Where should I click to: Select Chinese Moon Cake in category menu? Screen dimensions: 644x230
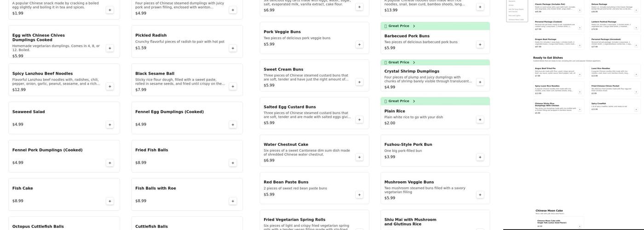pos(516,20)
